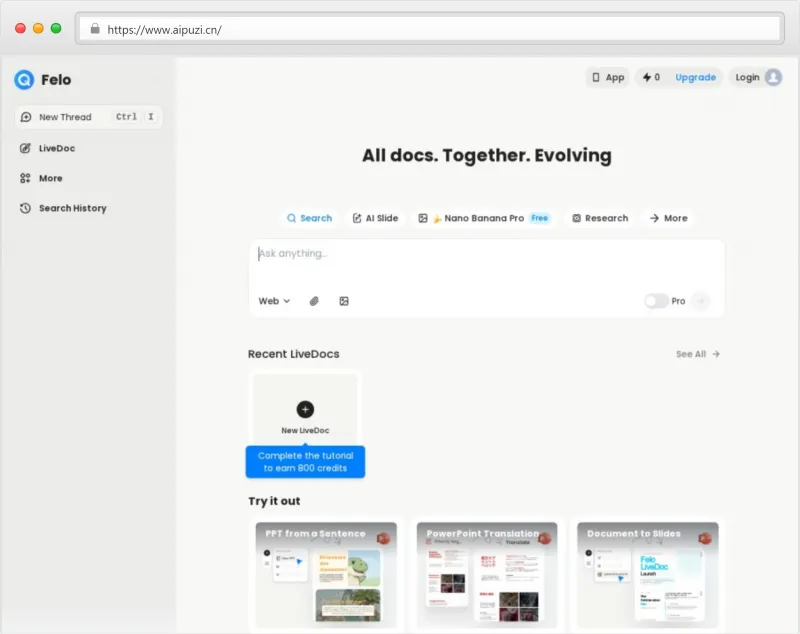This screenshot has height=634, width=800.
Task: Enable the Pro toggle switch
Action: 656,301
